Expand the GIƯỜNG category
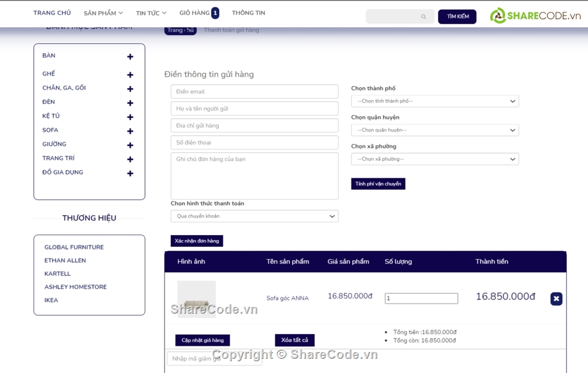 click(x=129, y=144)
